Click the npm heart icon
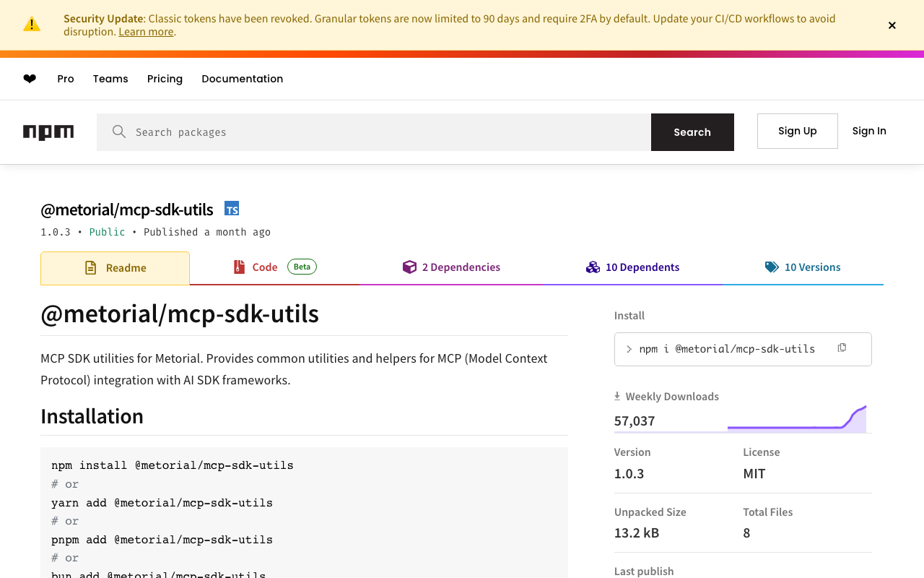Viewport: 924px width, 578px height. [x=30, y=79]
